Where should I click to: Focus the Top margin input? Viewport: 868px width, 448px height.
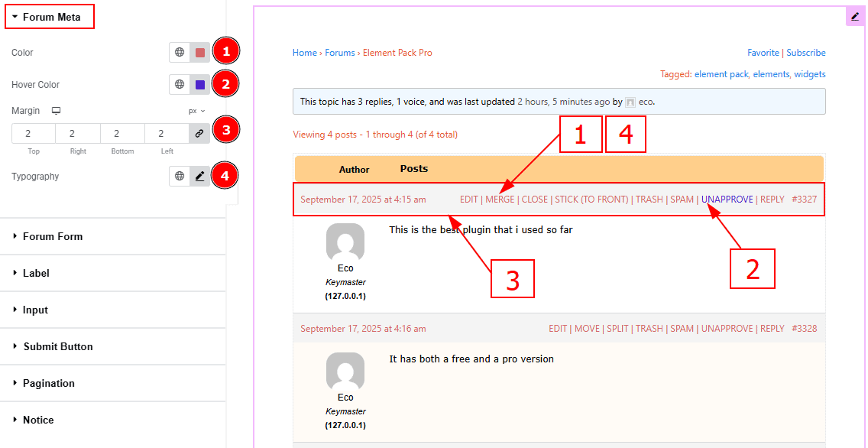click(x=33, y=134)
